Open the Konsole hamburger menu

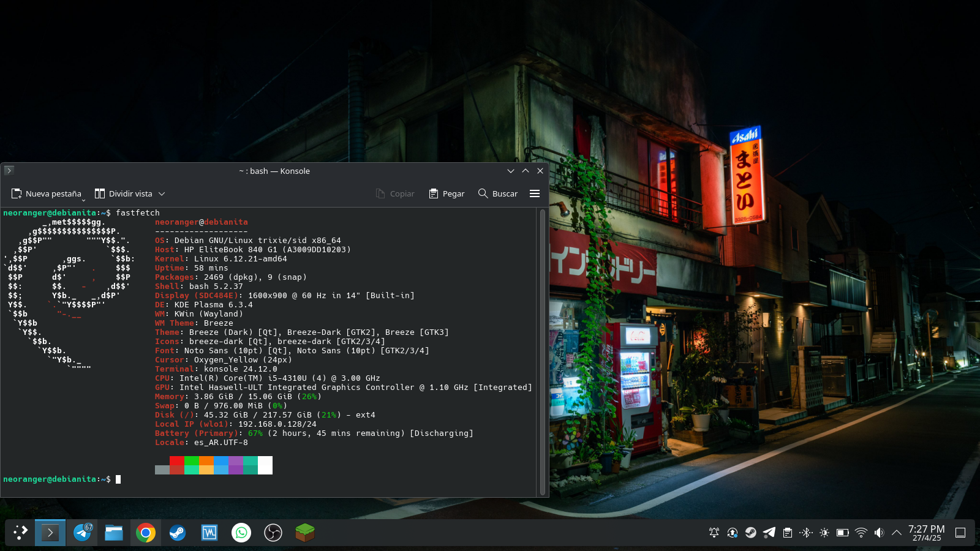534,193
